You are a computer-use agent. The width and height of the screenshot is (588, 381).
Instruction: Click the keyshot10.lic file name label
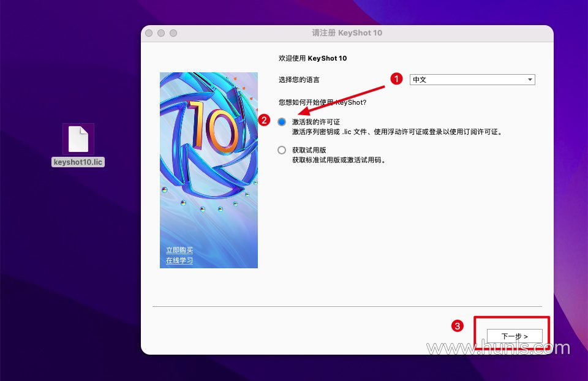pyautogui.click(x=78, y=162)
